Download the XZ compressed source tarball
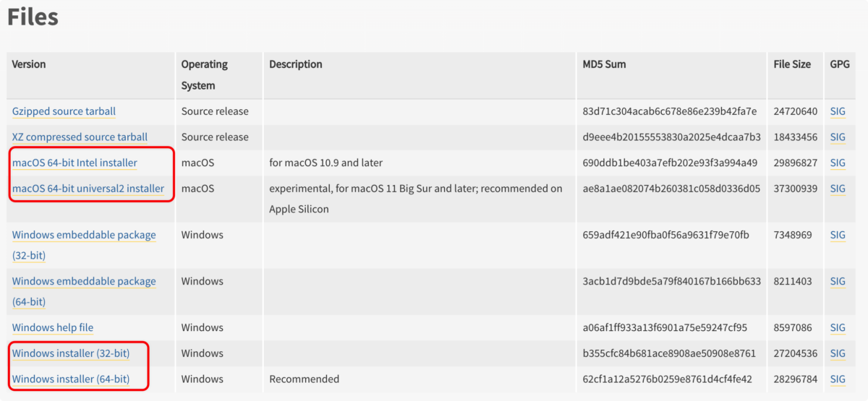Viewport: 868px width, 401px height. (80, 137)
